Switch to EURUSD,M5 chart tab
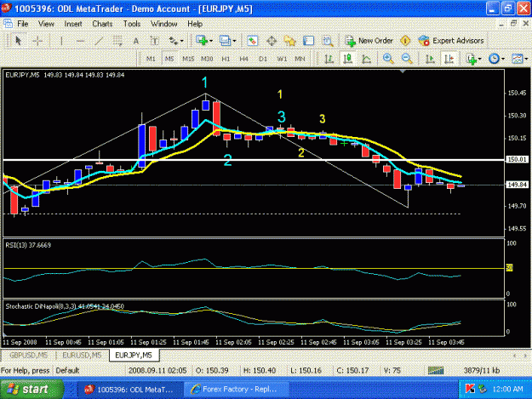The height and width of the screenshot is (399, 532). click(x=82, y=356)
